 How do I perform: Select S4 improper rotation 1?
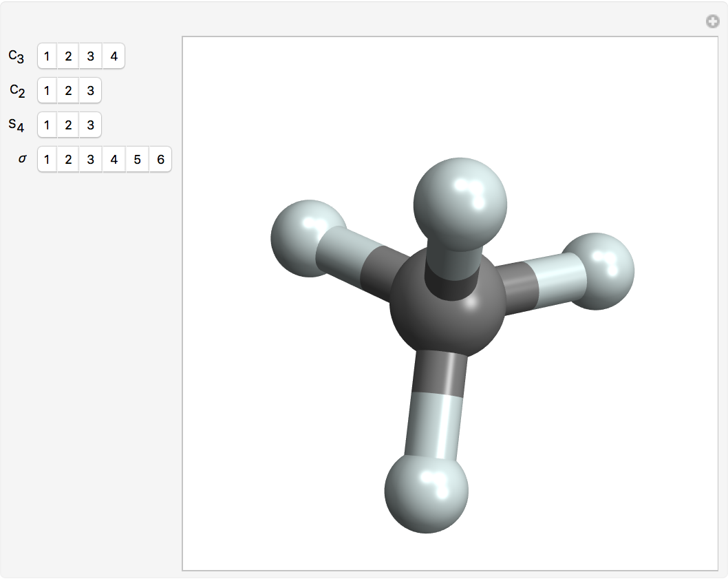click(x=47, y=125)
